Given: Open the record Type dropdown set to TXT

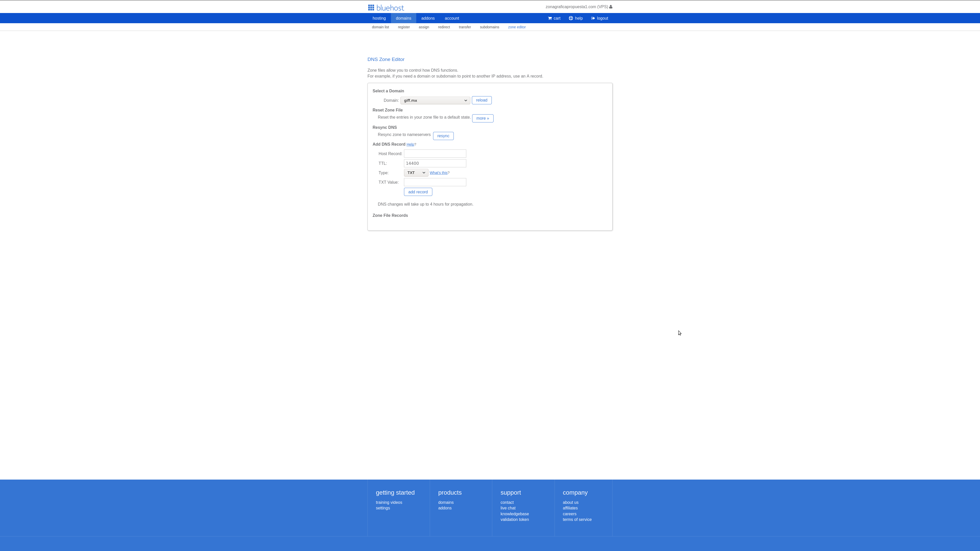Looking at the screenshot, I should coord(416,173).
